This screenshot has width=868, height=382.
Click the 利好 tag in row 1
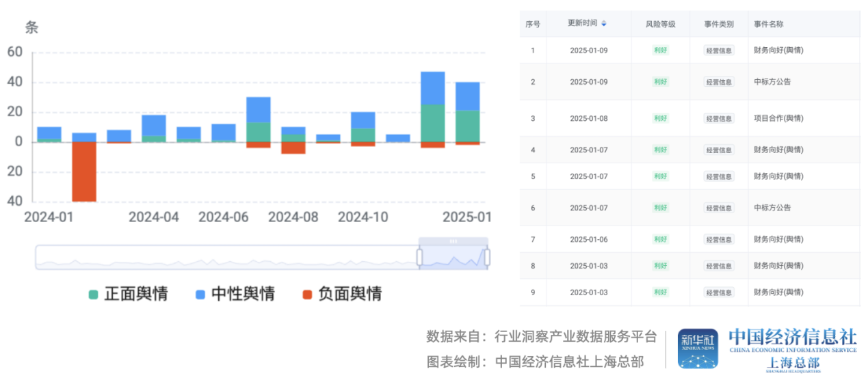tap(660, 50)
